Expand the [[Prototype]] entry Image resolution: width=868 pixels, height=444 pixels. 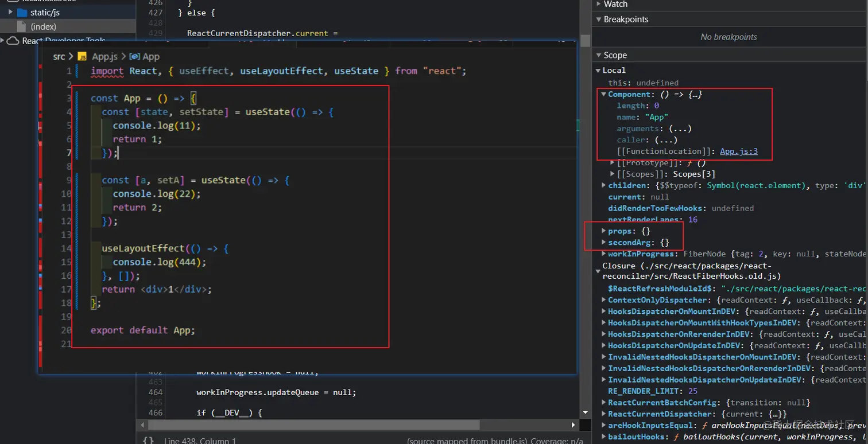pyautogui.click(x=613, y=163)
